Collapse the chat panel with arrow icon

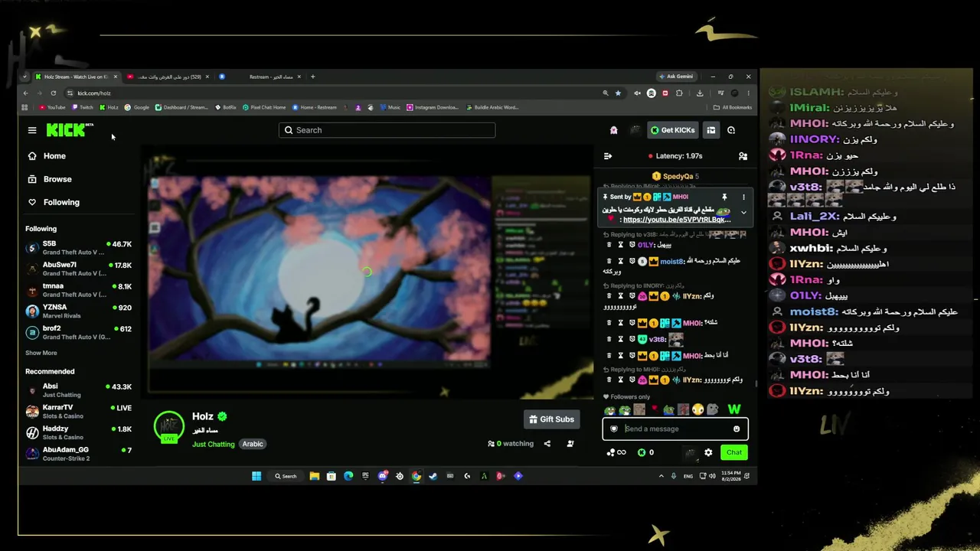608,156
